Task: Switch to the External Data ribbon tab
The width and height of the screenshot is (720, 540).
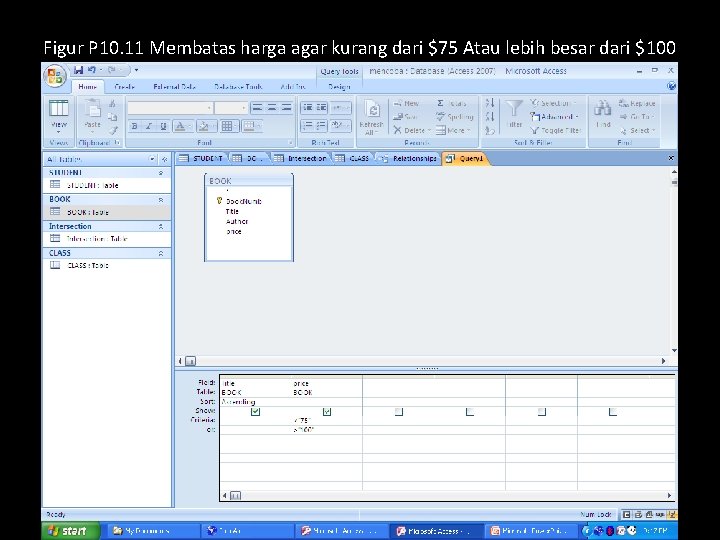Action: click(x=174, y=86)
